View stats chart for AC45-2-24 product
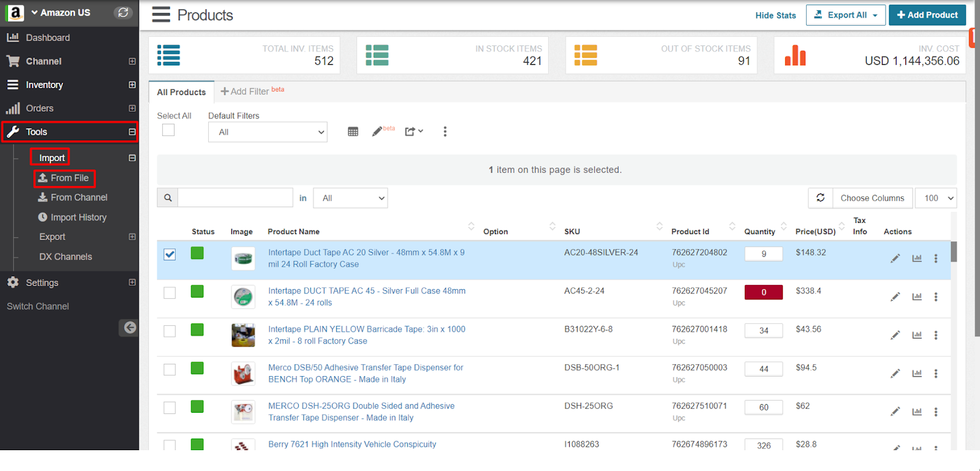The height and width of the screenshot is (471, 980). point(916,297)
